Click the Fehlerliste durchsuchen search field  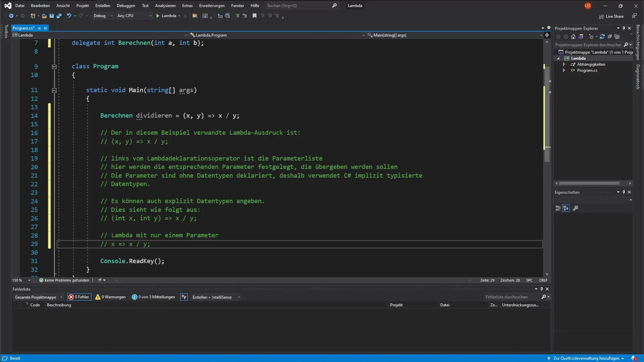coord(512,297)
